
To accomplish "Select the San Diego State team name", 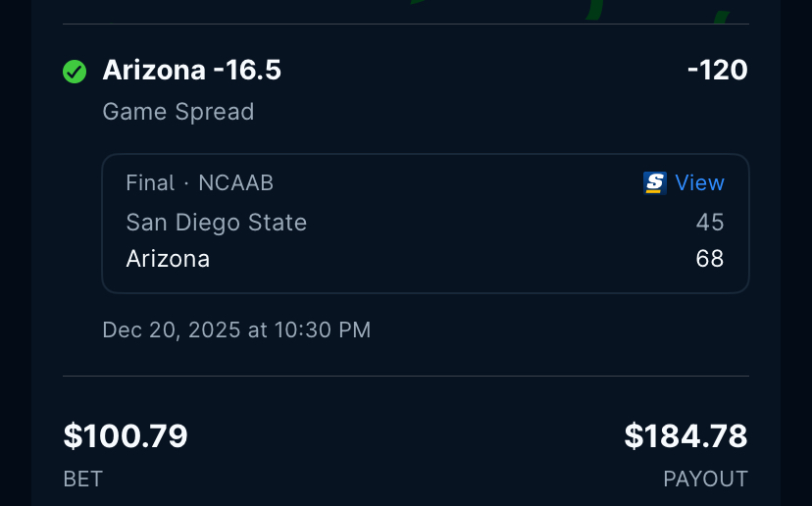I will tap(217, 223).
